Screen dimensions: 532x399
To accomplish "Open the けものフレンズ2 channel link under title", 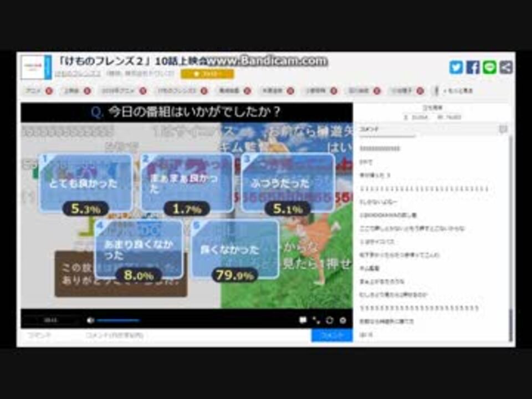I will [78, 74].
